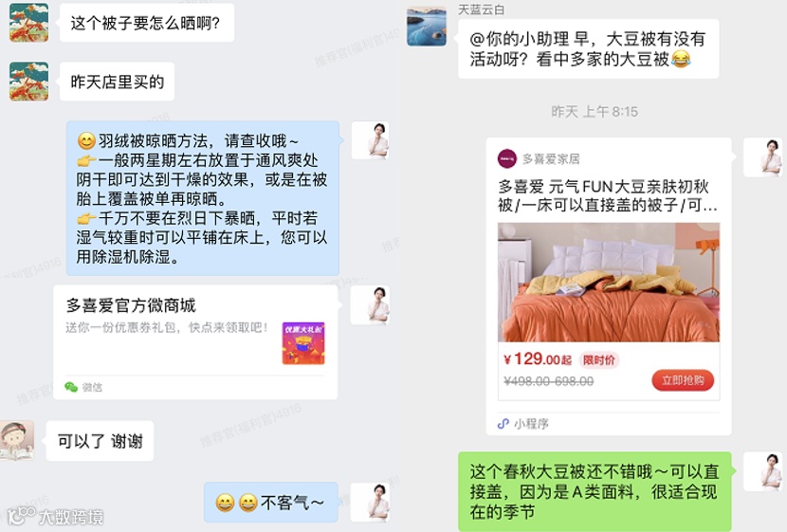Open the 天蓝云白 user's landscape avatar
Viewport: 787px width, 532px height.
426,27
